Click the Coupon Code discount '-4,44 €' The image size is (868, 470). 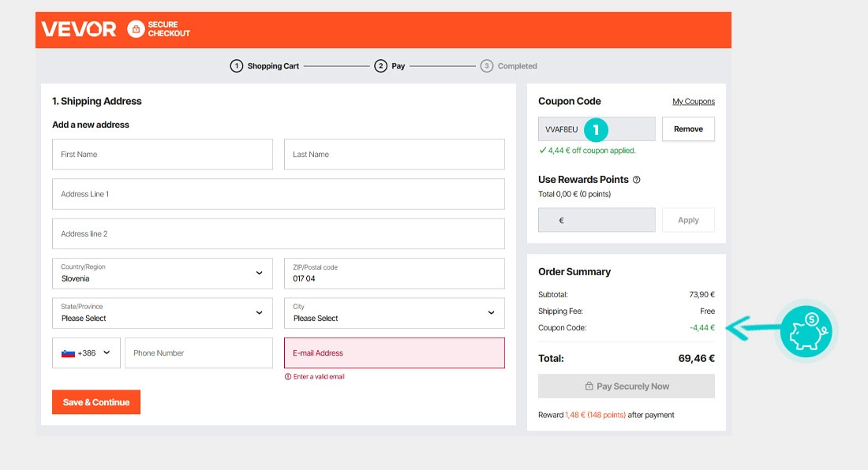702,328
